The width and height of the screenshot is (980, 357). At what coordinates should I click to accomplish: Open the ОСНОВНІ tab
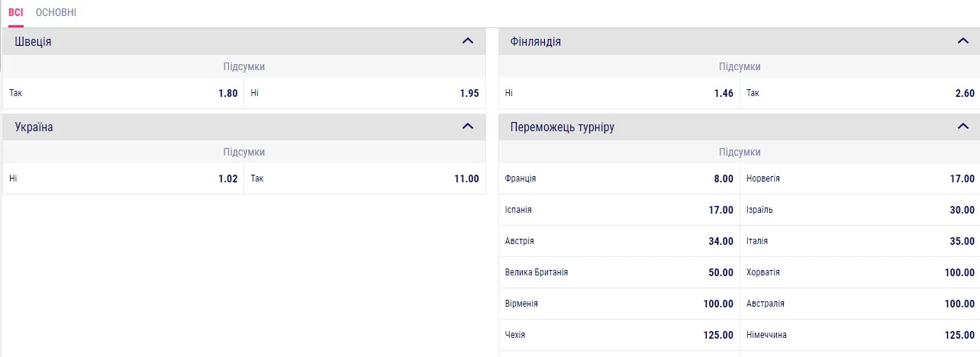(56, 13)
